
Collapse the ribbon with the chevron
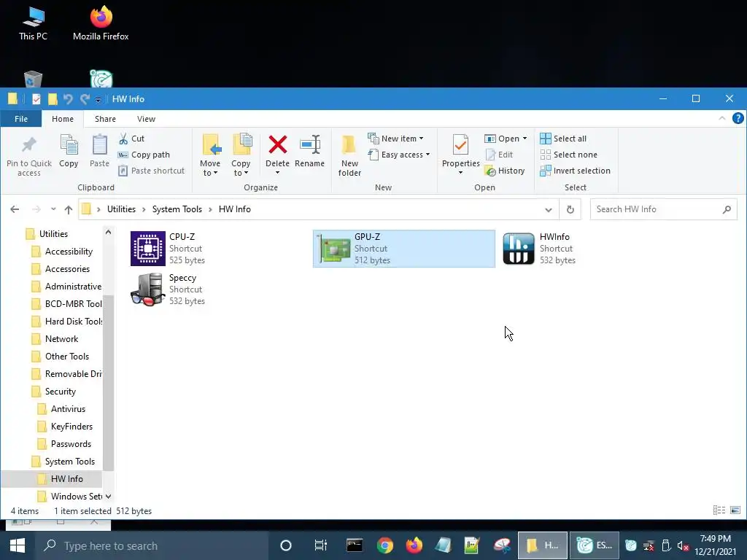(721, 118)
